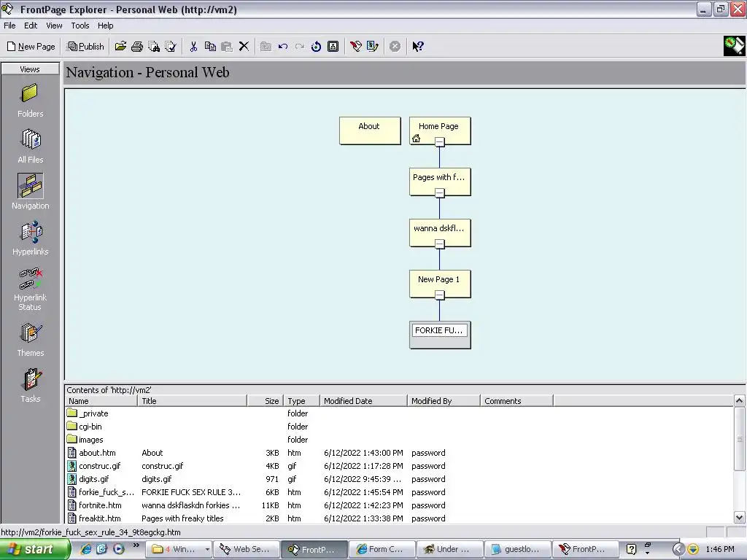
Task: Switch to the All Files view
Action: (x=30, y=146)
